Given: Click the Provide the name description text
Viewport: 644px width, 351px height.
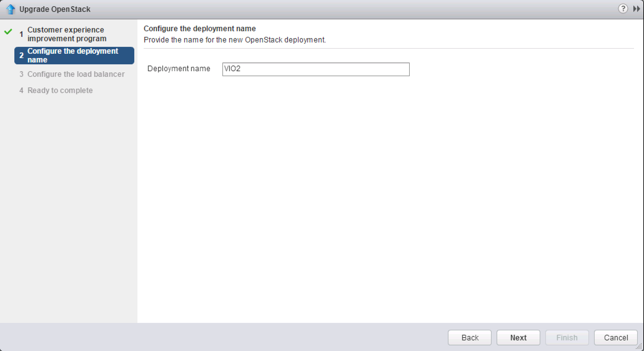Looking at the screenshot, I should click(235, 40).
